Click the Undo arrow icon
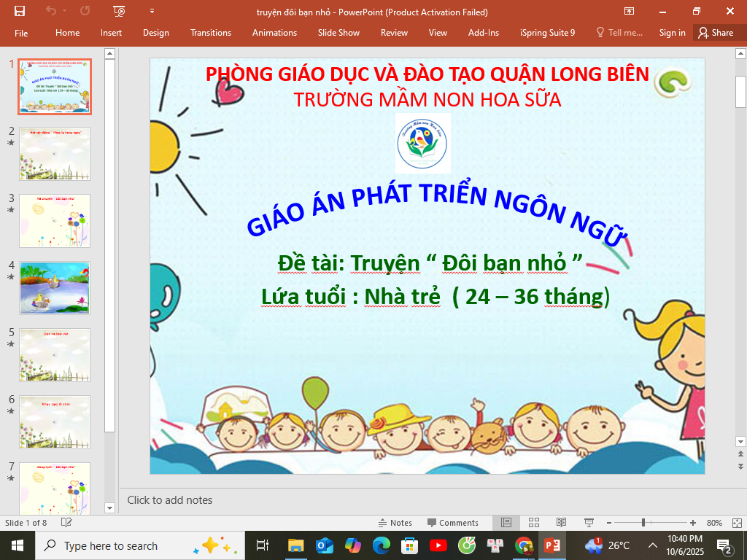 (x=51, y=11)
